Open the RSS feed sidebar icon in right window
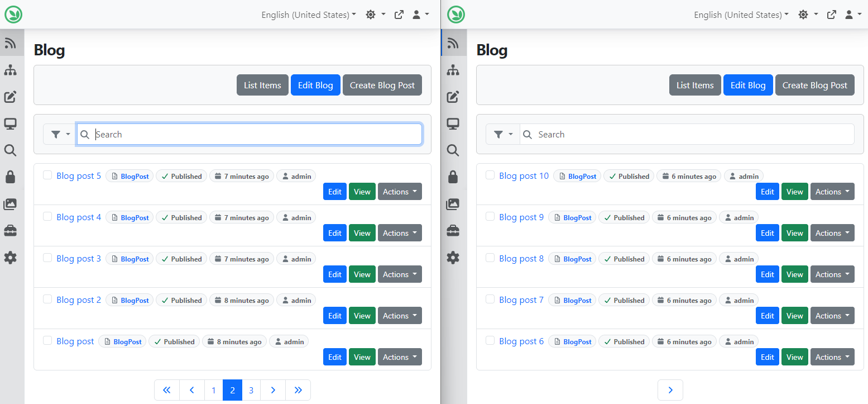 453,43
